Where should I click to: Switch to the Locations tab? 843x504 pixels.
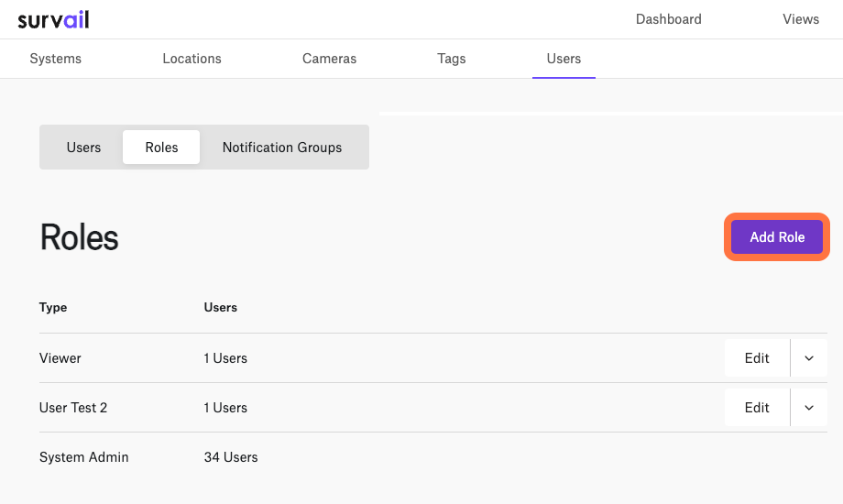pos(192,59)
